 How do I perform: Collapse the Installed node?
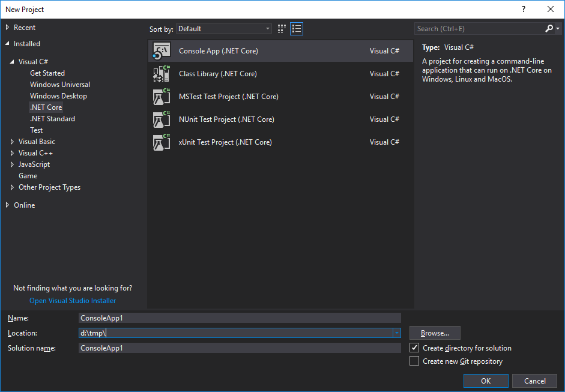click(x=7, y=44)
